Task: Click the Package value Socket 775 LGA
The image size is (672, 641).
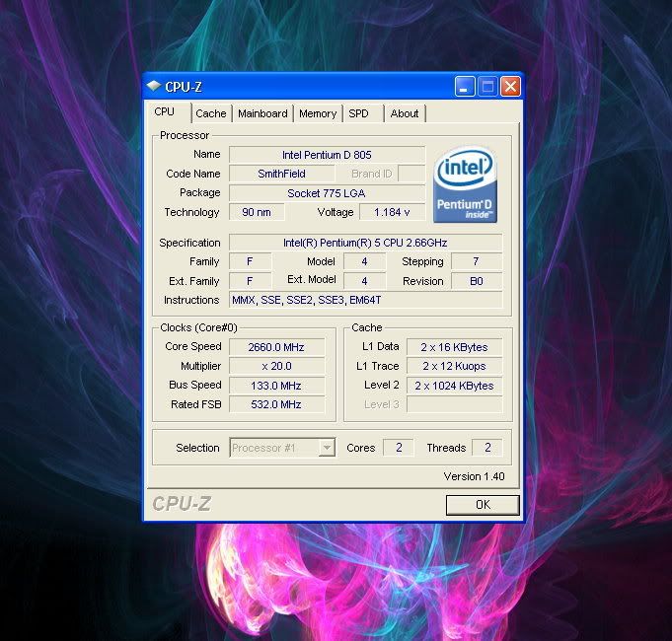Action: pos(327,193)
